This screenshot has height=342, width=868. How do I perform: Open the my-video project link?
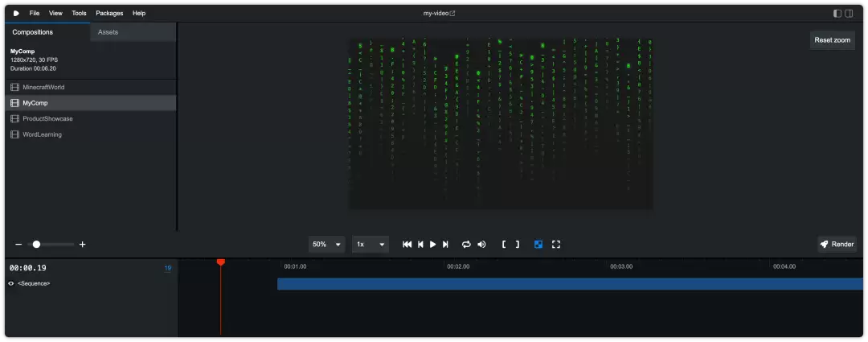tap(439, 14)
